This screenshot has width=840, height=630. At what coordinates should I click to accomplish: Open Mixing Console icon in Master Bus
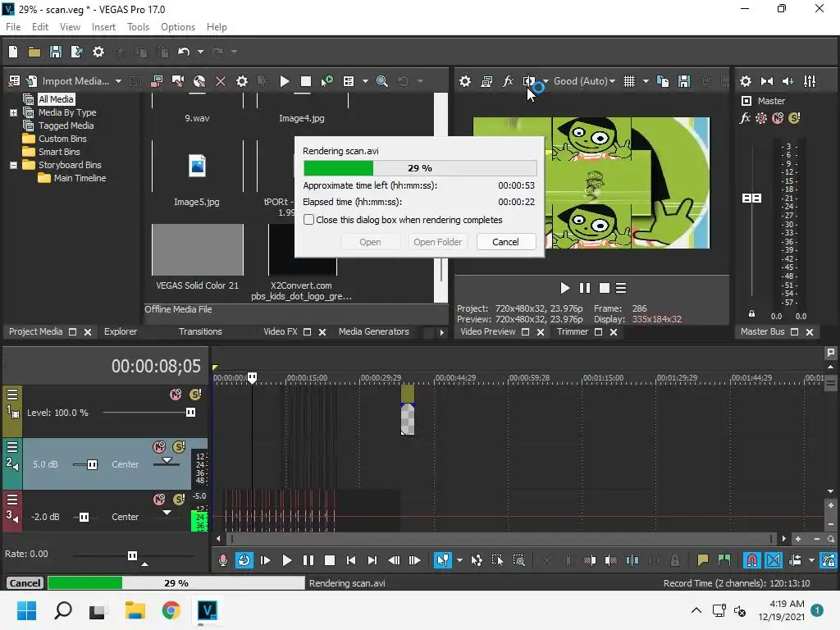click(x=810, y=81)
